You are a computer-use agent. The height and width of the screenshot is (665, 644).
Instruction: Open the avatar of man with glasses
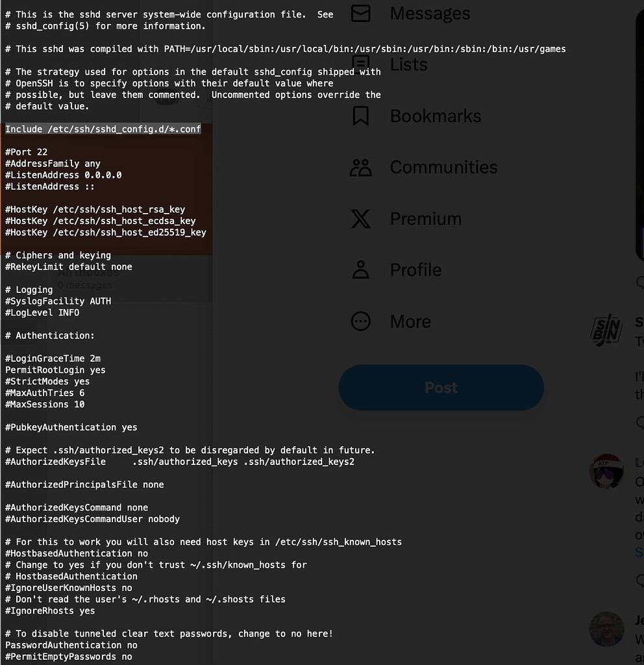(606, 628)
